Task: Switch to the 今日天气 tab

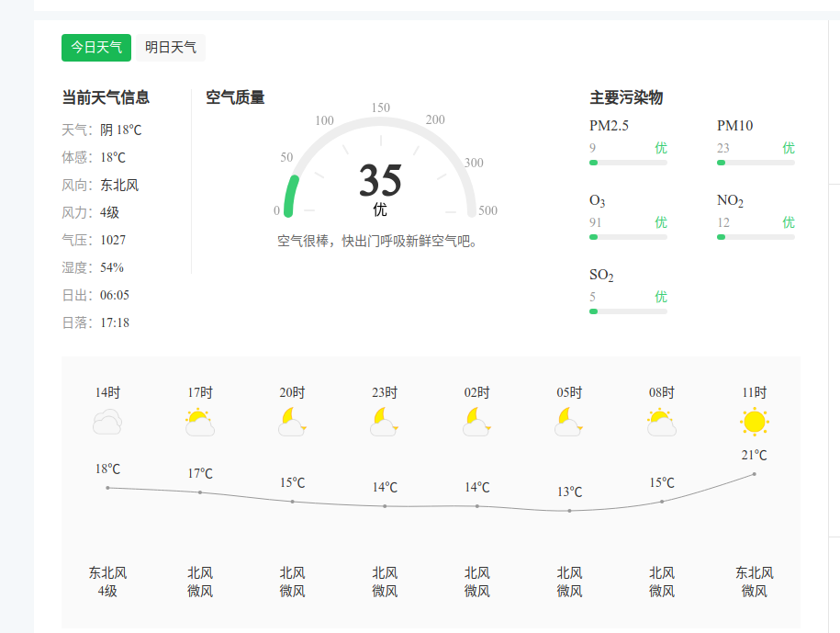Action: [x=96, y=48]
